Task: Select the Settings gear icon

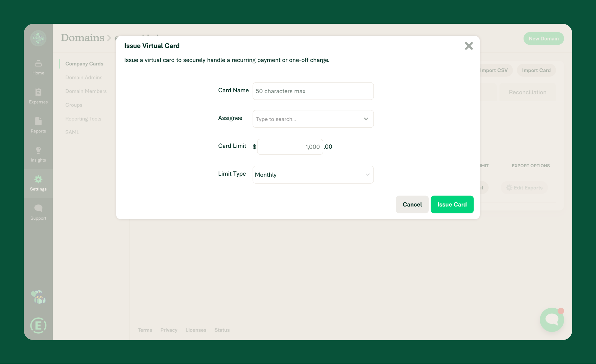Action: [38, 179]
